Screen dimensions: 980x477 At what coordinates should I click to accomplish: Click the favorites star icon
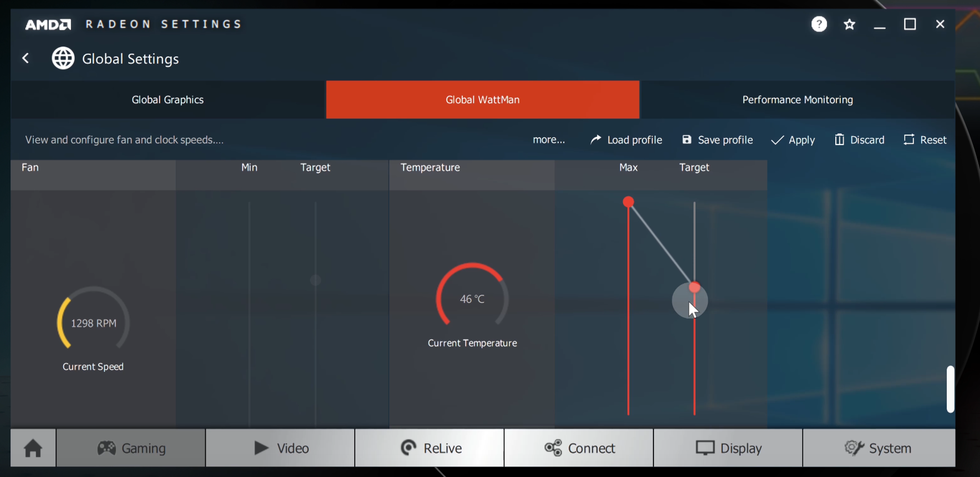tap(849, 24)
